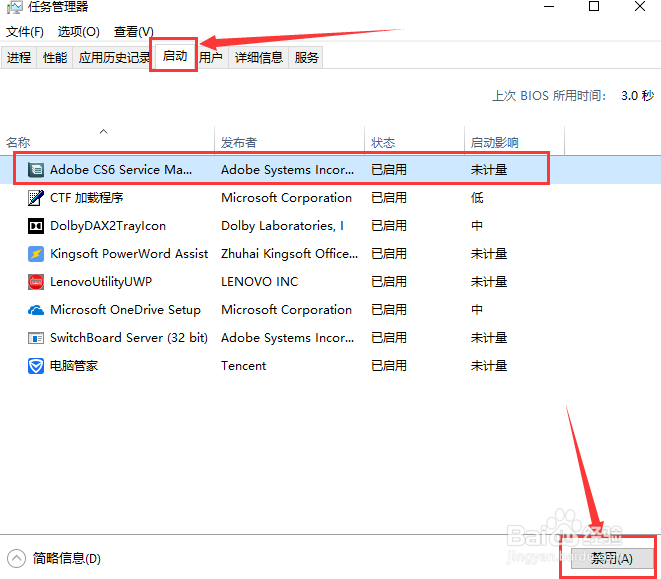This screenshot has height=579, width=661.
Task: Minimize the Task Manager window
Action: (549, 7)
